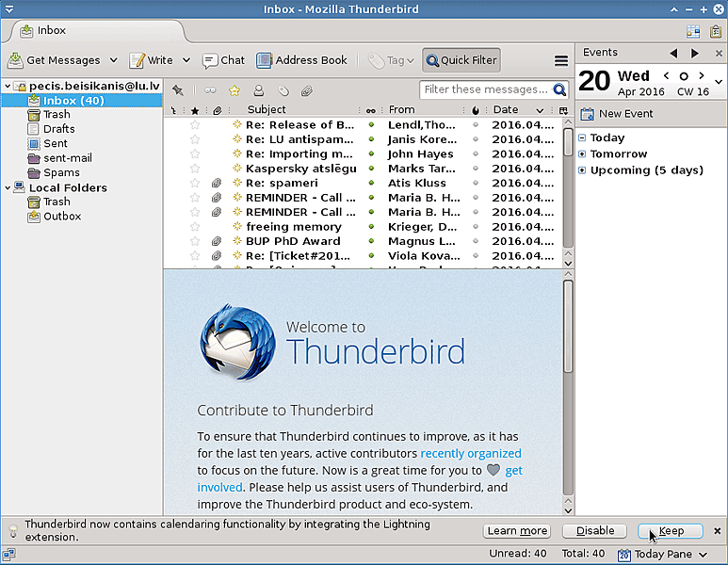
Task: Star the Kaspersky atslēgu message
Action: [195, 169]
